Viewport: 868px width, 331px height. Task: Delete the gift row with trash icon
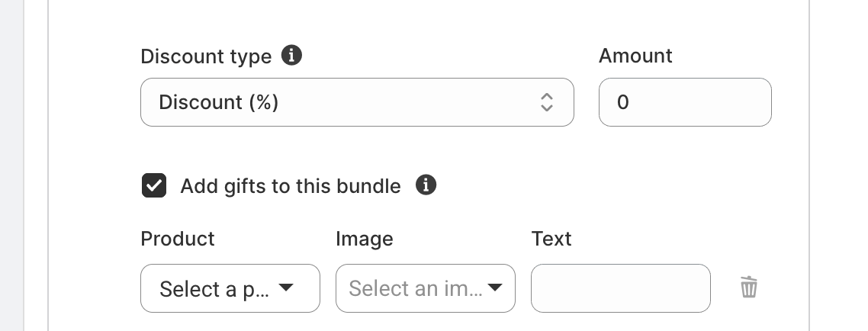point(749,288)
